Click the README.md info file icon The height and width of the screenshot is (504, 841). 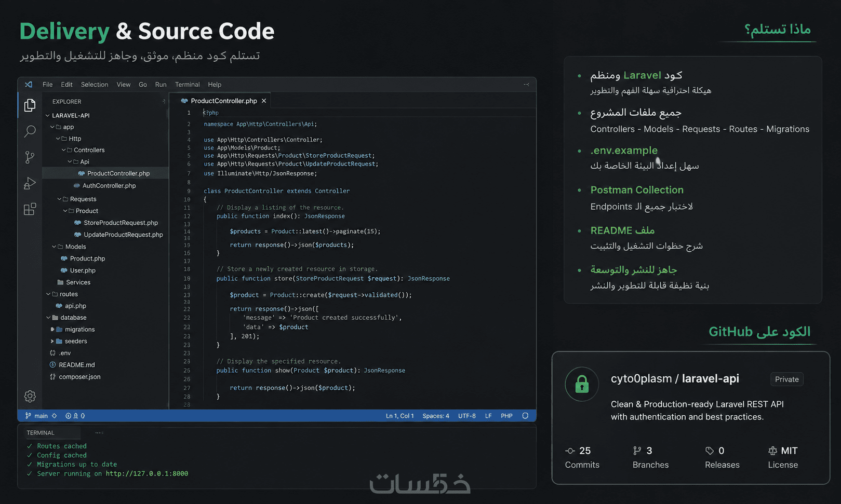(52, 365)
